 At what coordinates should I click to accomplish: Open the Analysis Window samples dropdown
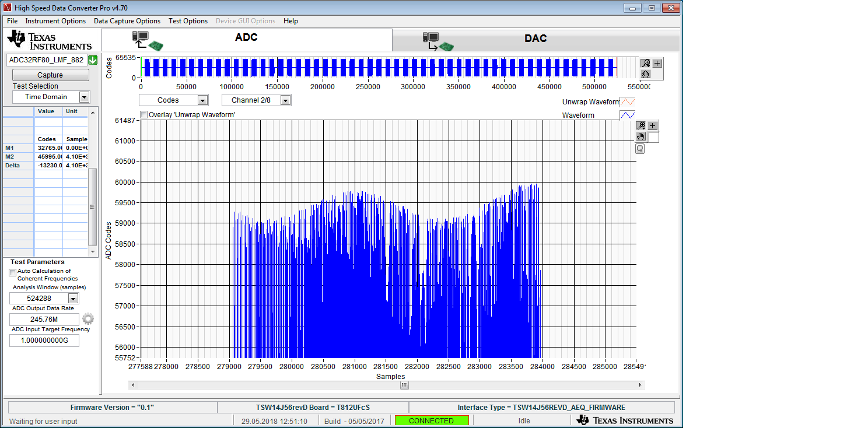(x=73, y=299)
